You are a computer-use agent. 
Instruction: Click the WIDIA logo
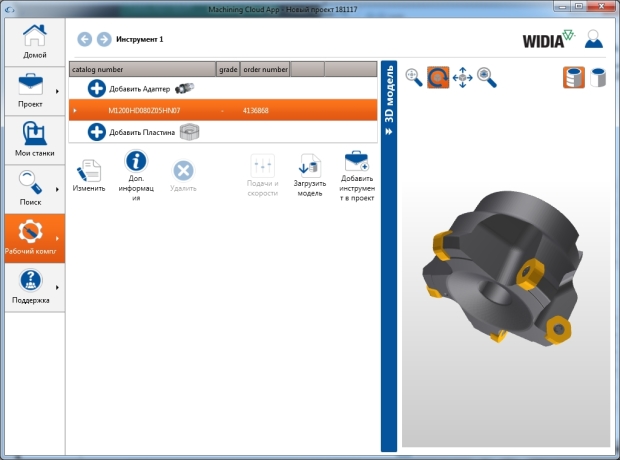[548, 39]
